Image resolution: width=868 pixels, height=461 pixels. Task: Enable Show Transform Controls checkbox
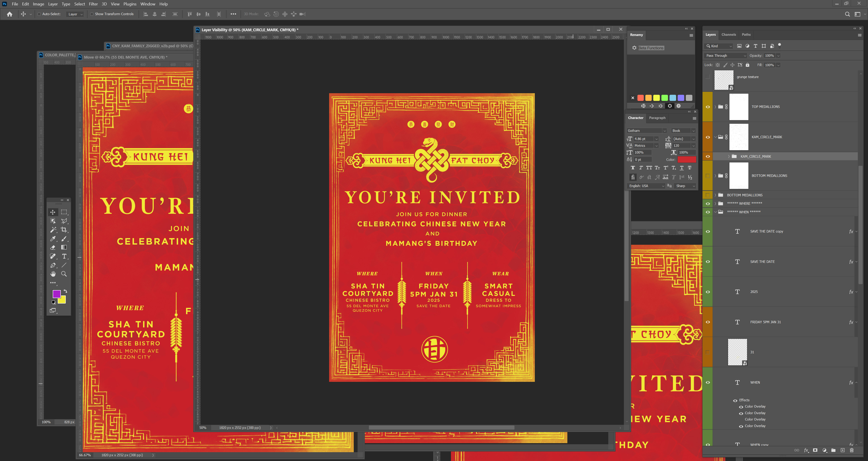point(92,14)
